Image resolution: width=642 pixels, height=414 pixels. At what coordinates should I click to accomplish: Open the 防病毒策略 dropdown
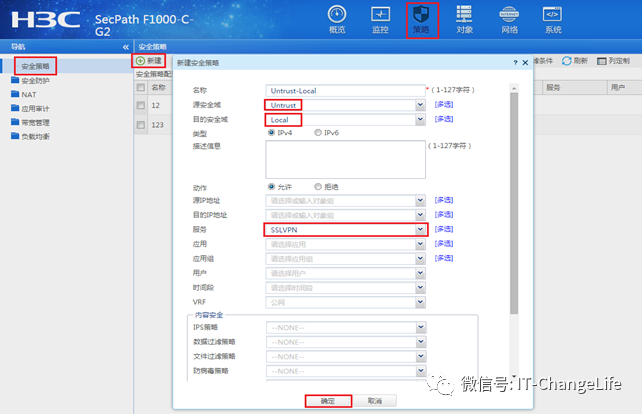coord(421,371)
